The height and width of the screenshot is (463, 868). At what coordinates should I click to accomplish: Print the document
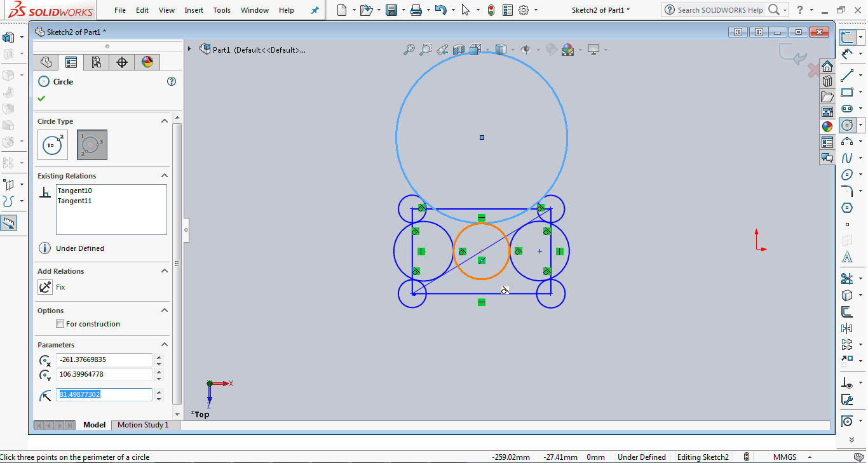point(416,10)
